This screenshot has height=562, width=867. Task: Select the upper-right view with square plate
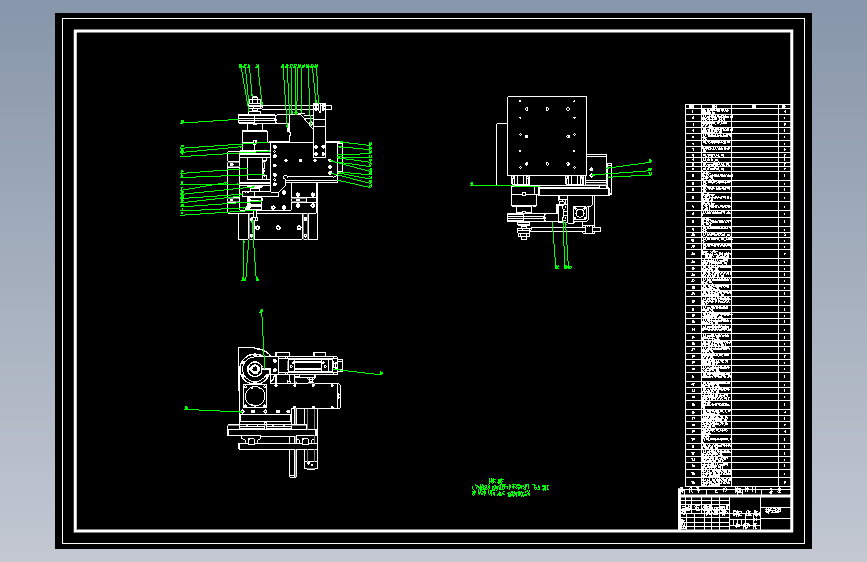coord(561,183)
